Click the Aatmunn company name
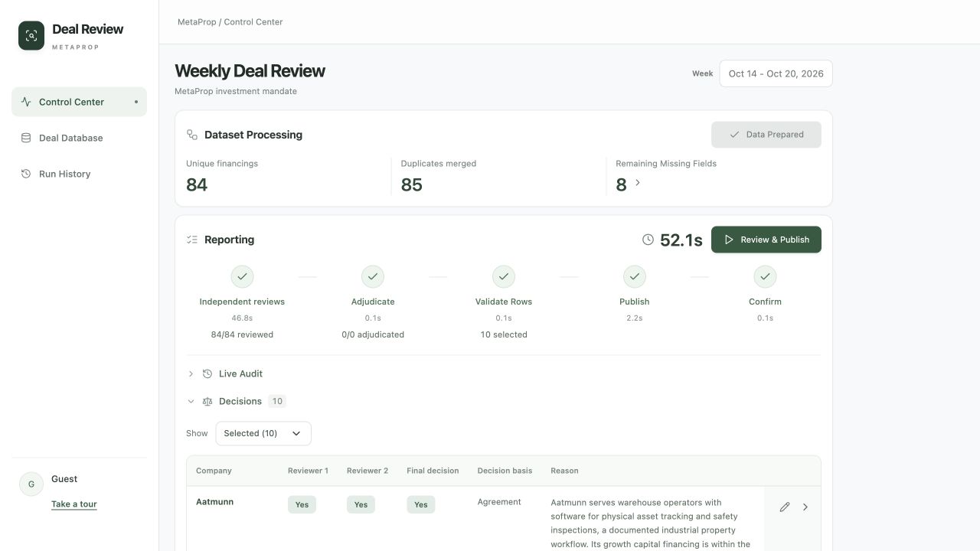This screenshot has height=551, width=980. tap(215, 502)
